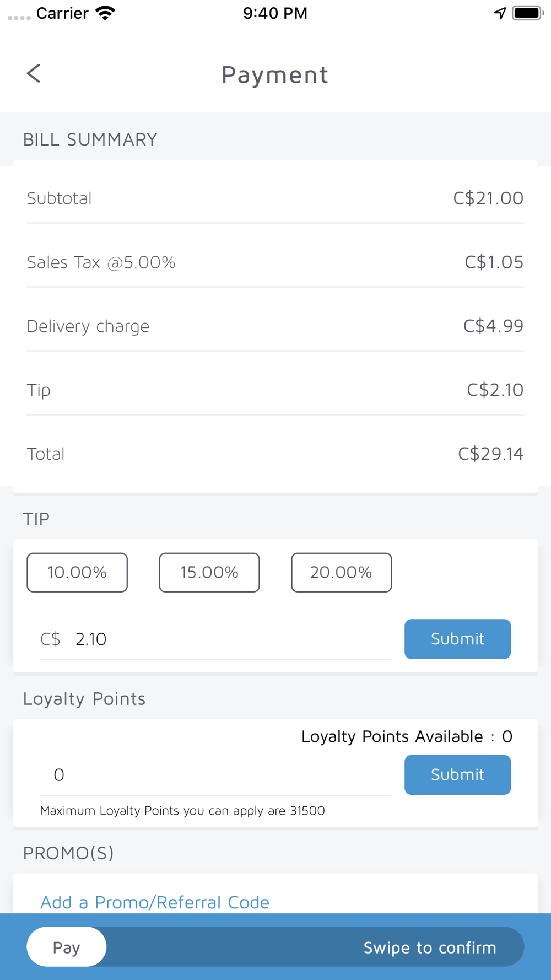Submit the custom tip amount
Image resolution: width=551 pixels, height=980 pixels.
[457, 639]
